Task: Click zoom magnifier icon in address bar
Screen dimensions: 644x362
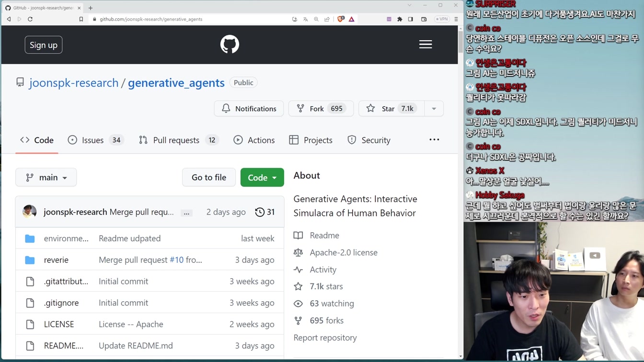Action: click(x=316, y=19)
